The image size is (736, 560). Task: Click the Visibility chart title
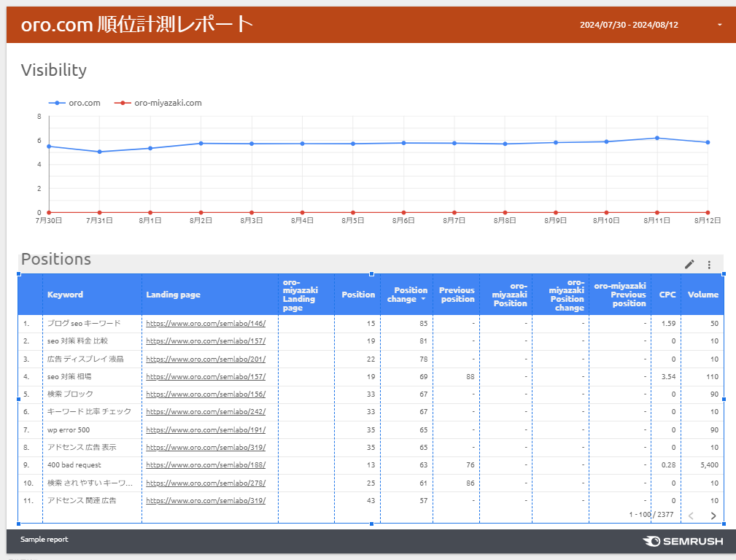point(54,70)
